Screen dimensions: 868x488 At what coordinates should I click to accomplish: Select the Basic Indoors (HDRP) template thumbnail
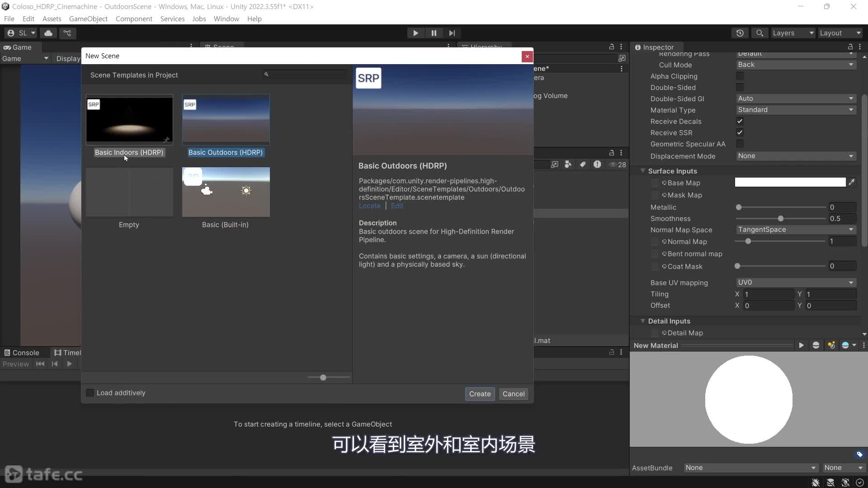coord(129,120)
